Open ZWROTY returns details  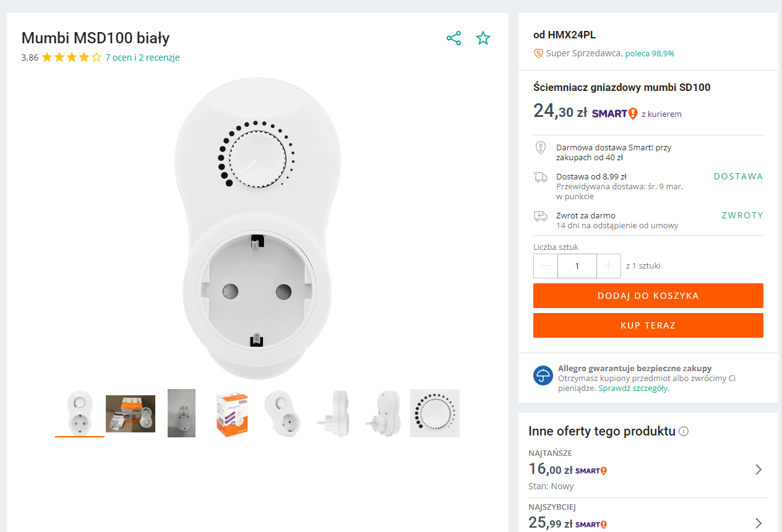[x=742, y=216]
